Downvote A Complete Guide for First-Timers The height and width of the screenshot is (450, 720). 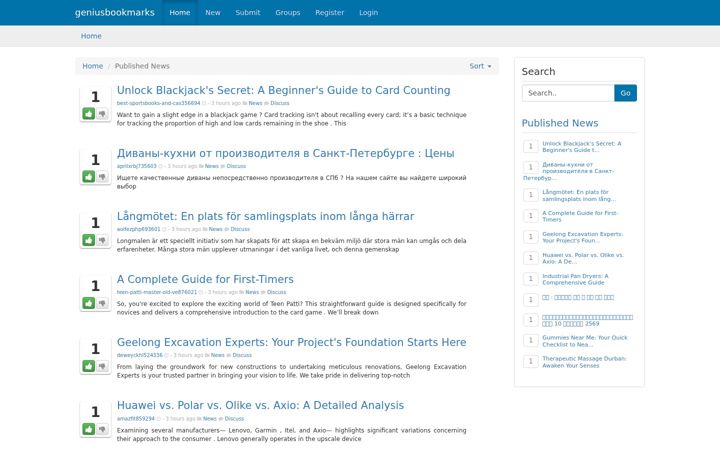pyautogui.click(x=102, y=303)
